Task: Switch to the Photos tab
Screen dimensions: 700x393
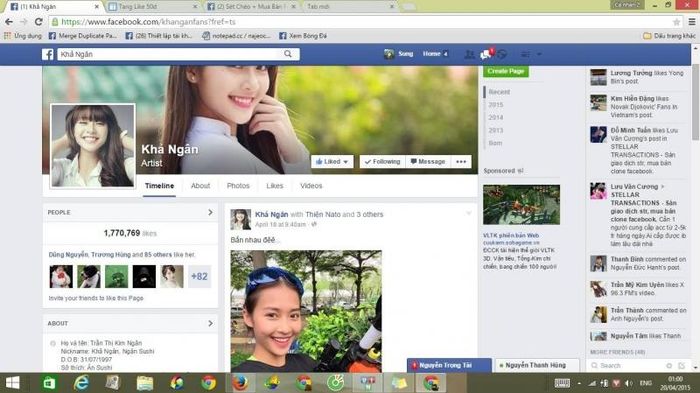Action: click(x=238, y=186)
